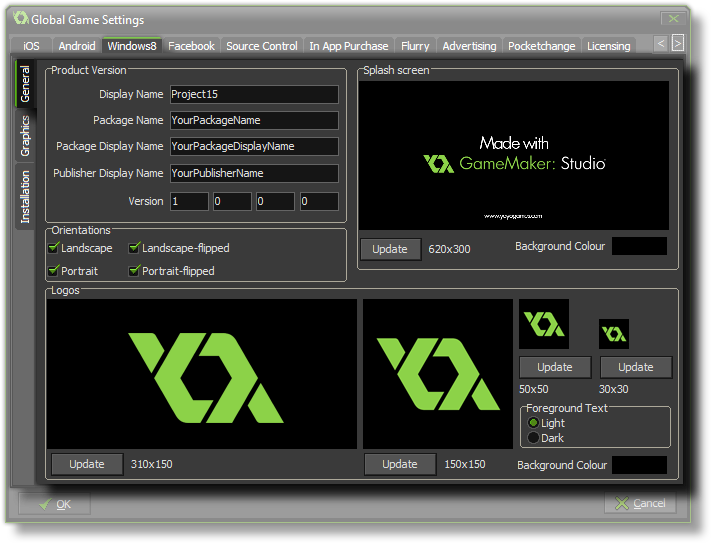The image size is (711, 543).
Task: Click the major version field showing 1
Action: click(x=189, y=201)
